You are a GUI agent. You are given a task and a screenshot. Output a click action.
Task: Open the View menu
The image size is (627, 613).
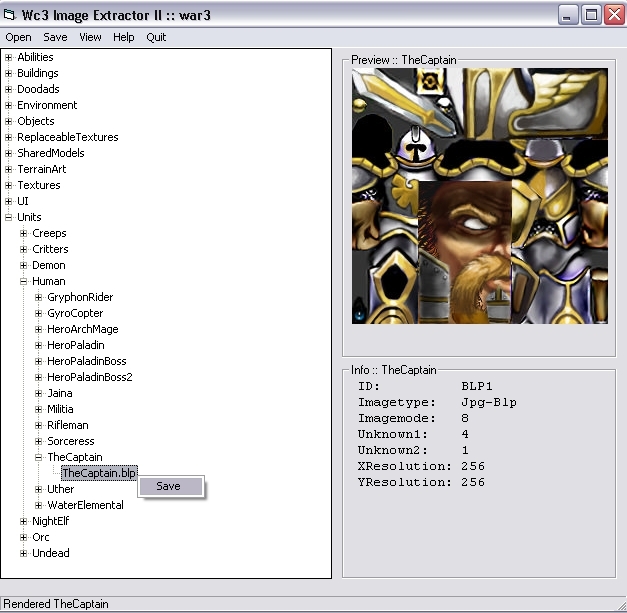90,37
